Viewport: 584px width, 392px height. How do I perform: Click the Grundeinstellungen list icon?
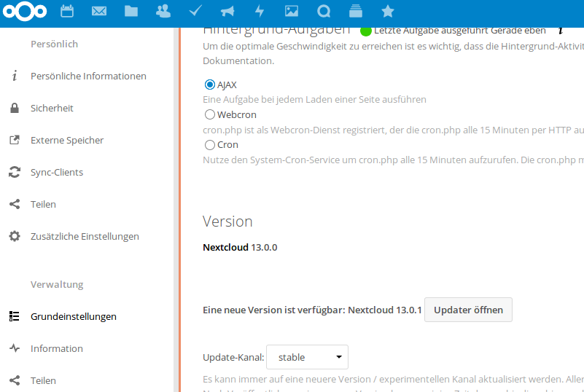coord(14,316)
